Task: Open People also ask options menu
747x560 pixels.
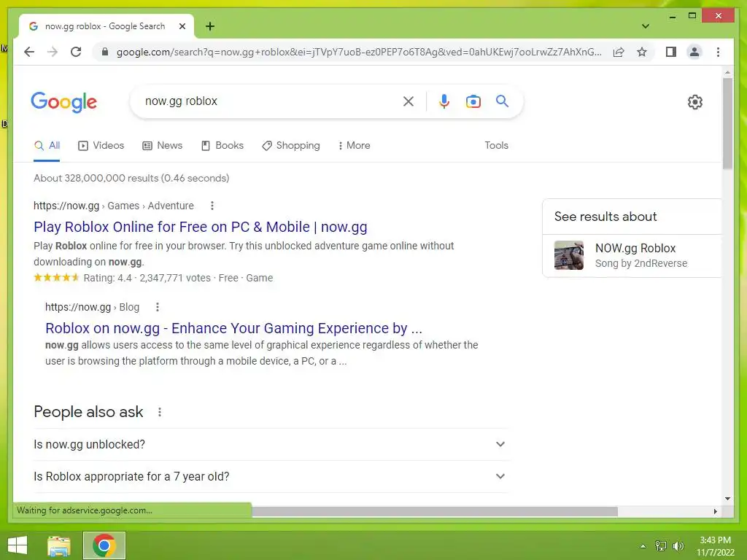Action: click(x=160, y=412)
